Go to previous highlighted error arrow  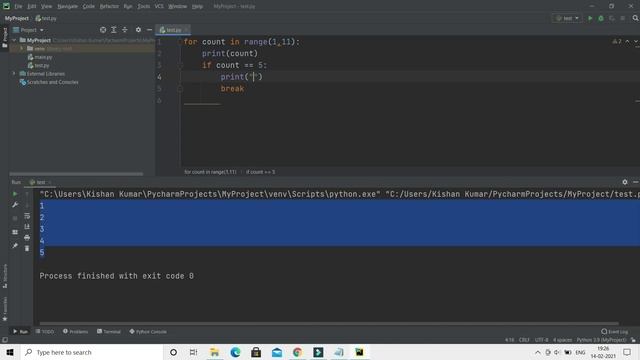click(x=627, y=42)
